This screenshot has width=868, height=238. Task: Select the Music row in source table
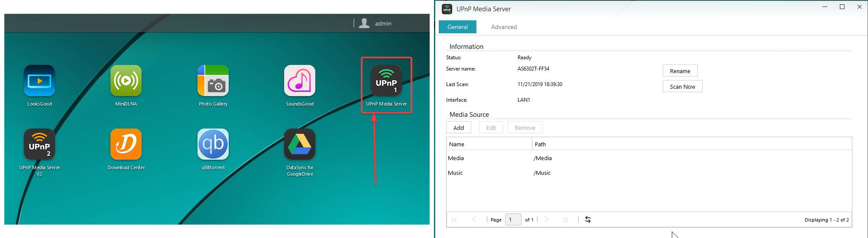(649, 173)
